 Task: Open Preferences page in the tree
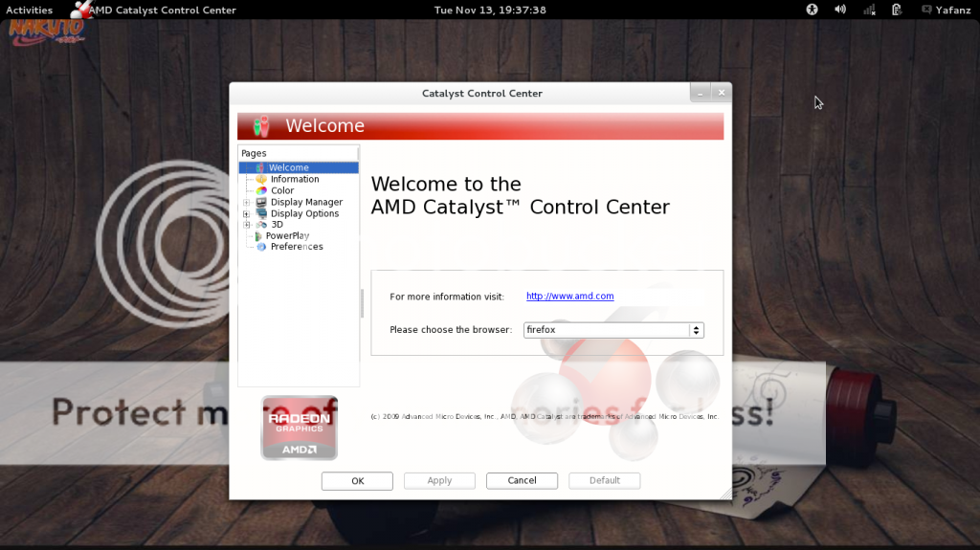[x=296, y=247]
